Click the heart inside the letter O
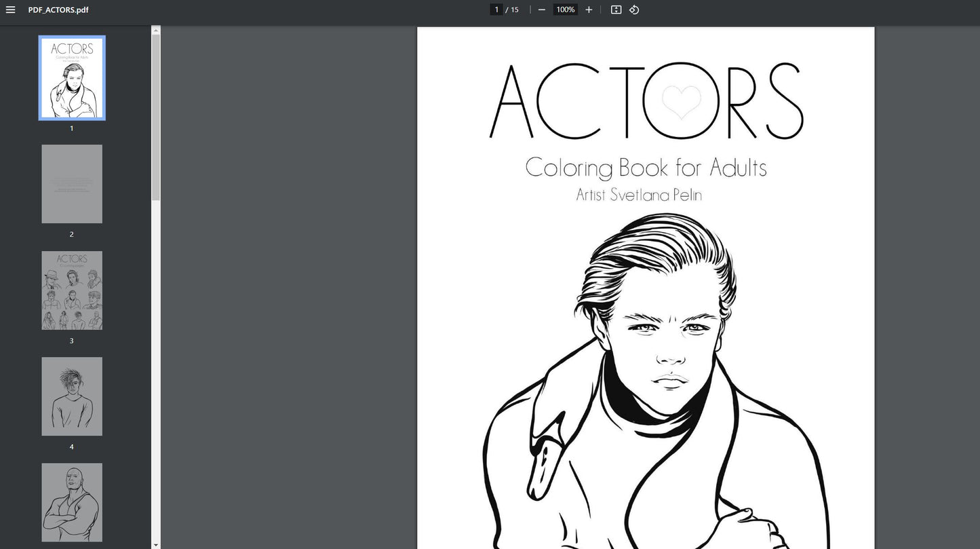This screenshot has width=980, height=549. 681,102
